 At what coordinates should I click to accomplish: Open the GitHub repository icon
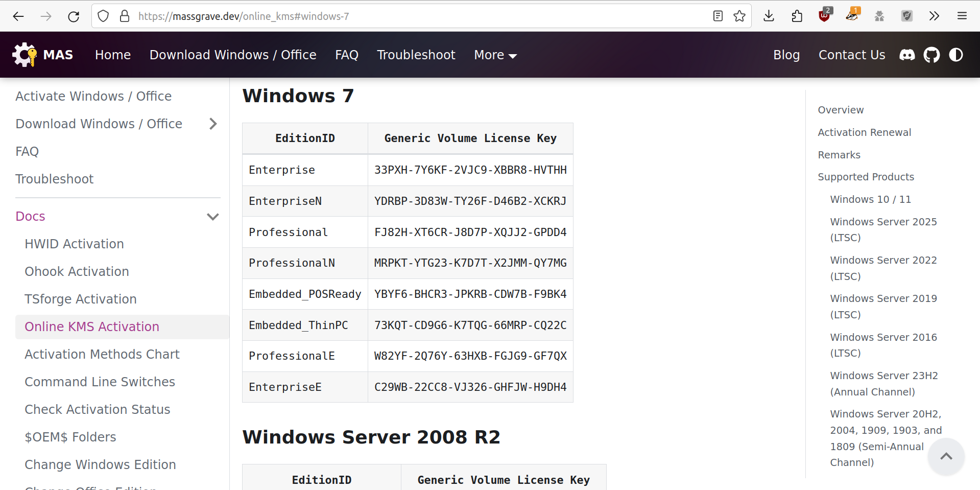point(931,55)
